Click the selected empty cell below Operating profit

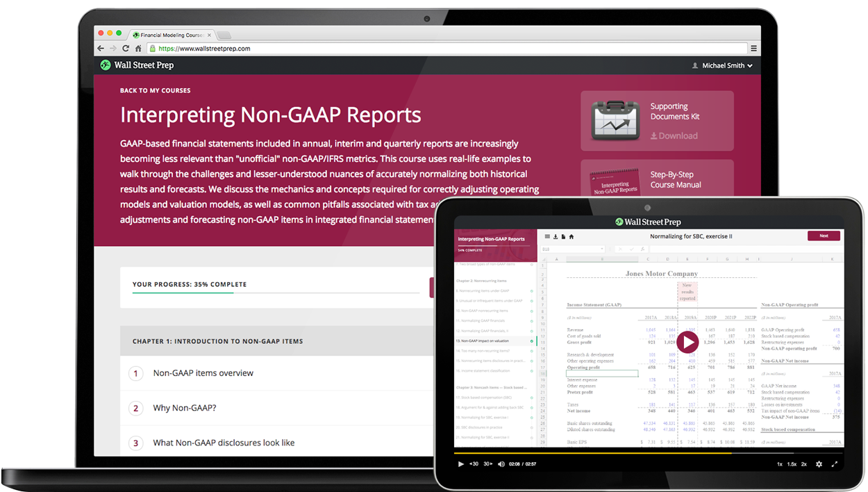[x=602, y=373]
